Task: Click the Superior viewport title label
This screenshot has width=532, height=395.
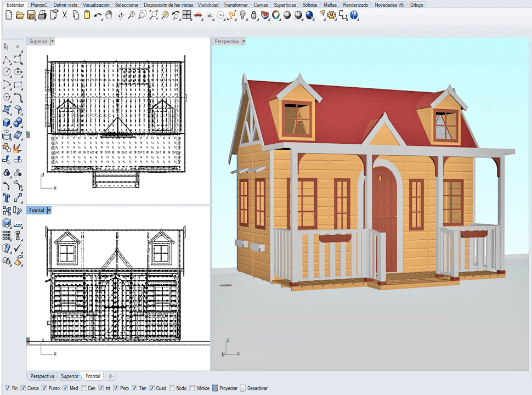Action: 38,41
